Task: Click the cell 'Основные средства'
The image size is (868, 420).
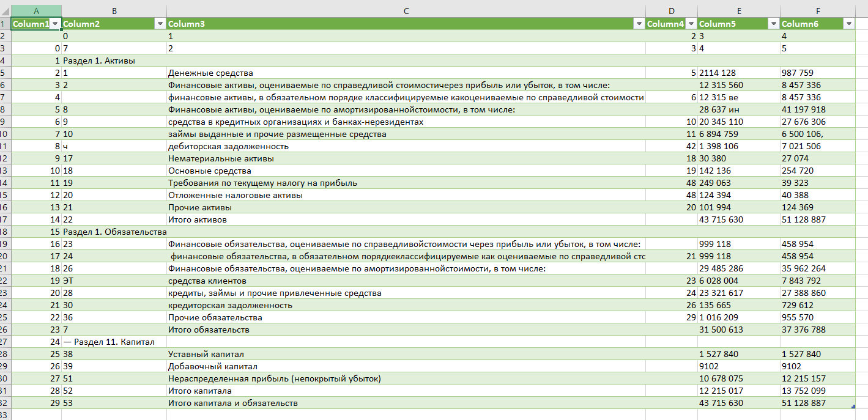Action: click(x=406, y=171)
